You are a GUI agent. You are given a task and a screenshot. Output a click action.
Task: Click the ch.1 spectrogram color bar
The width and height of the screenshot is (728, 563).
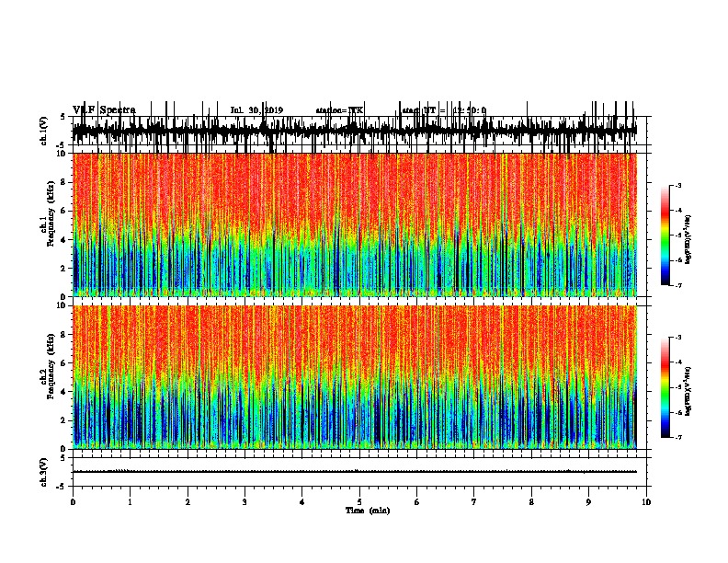[665, 236]
